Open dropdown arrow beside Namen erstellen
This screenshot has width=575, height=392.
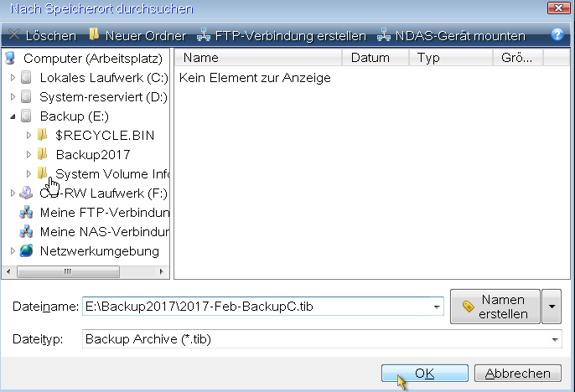point(551,307)
